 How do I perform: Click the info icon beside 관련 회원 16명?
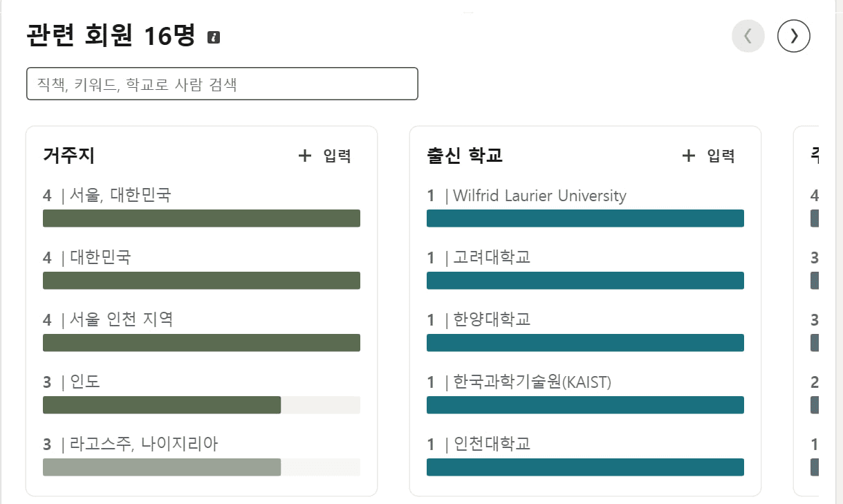(x=214, y=37)
